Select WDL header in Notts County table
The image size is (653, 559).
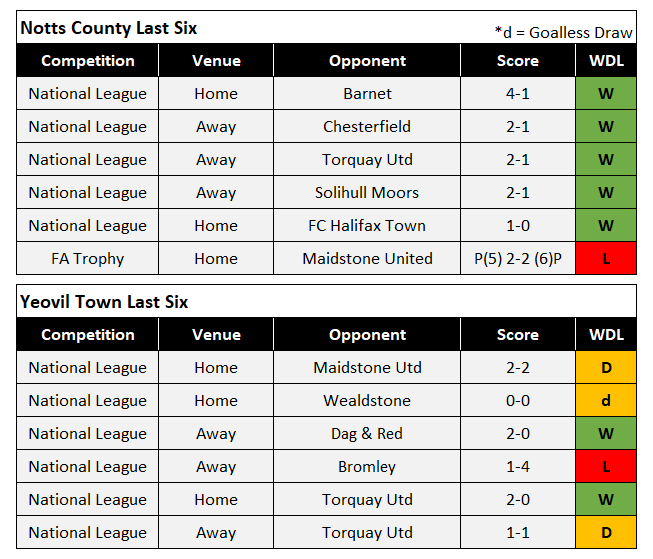[x=605, y=61]
